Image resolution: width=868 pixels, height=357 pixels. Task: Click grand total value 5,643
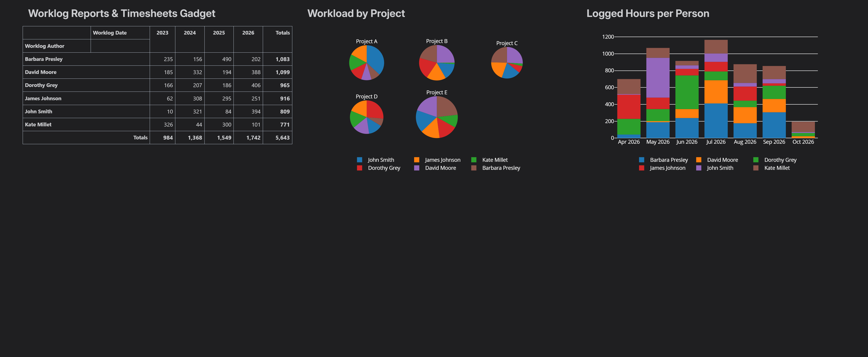coord(282,137)
